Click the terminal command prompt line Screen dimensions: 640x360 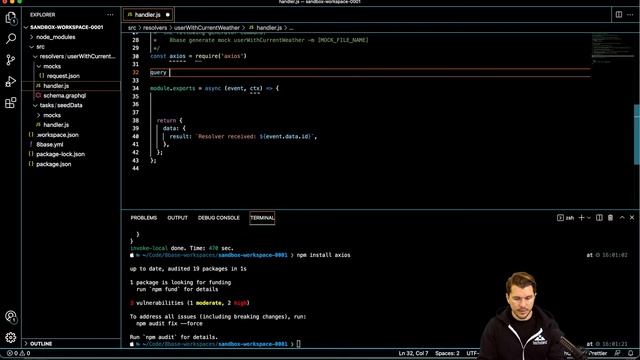point(215,344)
